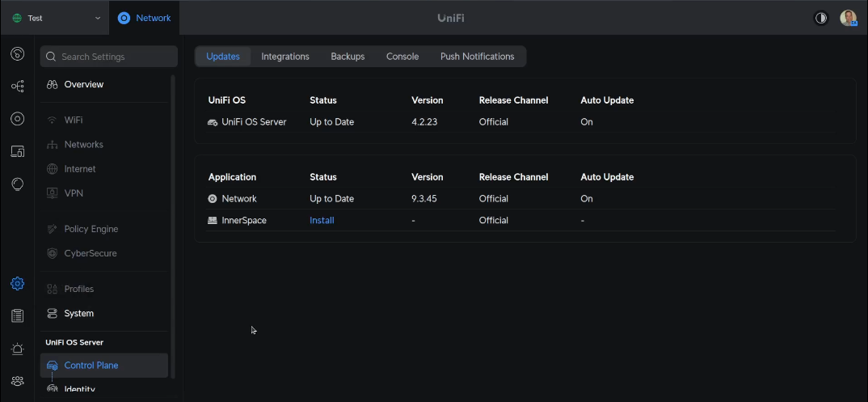Click Official release channel for InnerSpace
868x402 pixels.
pos(493,220)
